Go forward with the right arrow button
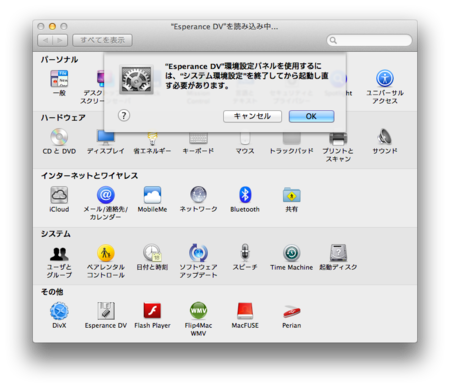The image size is (450, 388). click(x=60, y=40)
